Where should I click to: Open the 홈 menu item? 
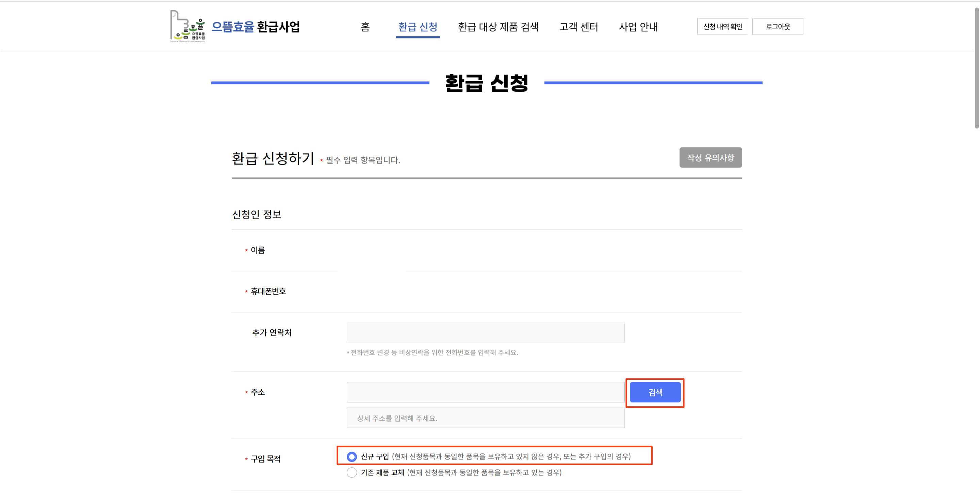pyautogui.click(x=365, y=27)
